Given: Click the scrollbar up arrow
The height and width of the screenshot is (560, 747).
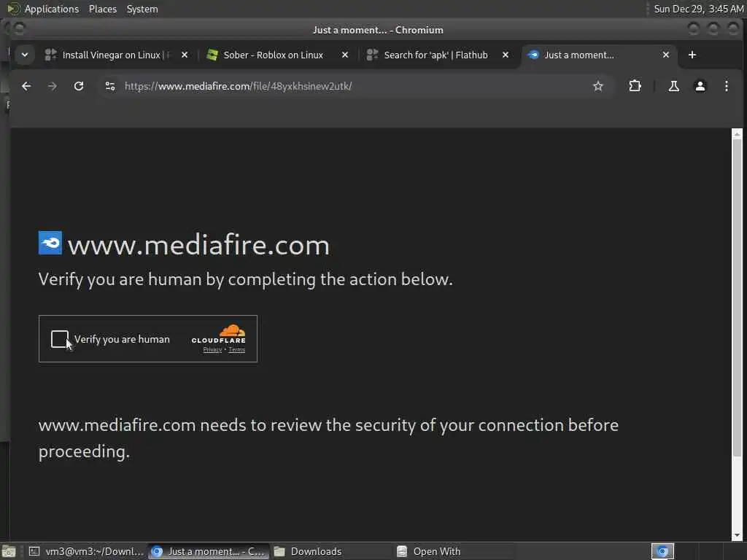Looking at the screenshot, I should [737, 134].
